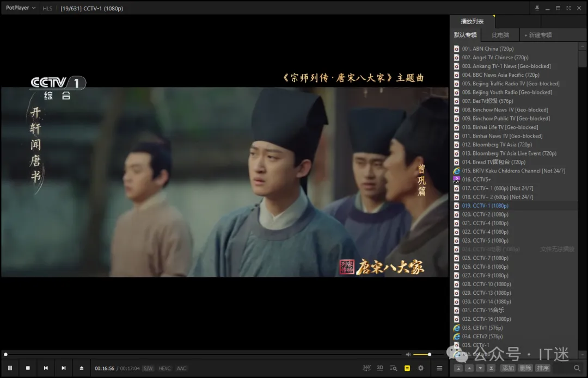Select 012. Bloomberg TV Asia (720p)
Image resolution: width=588 pixels, height=378 pixels.
click(514, 145)
